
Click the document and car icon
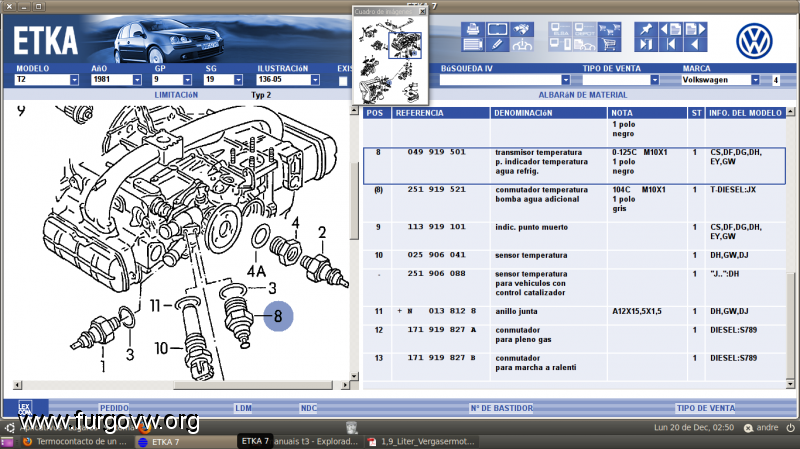[585, 45]
